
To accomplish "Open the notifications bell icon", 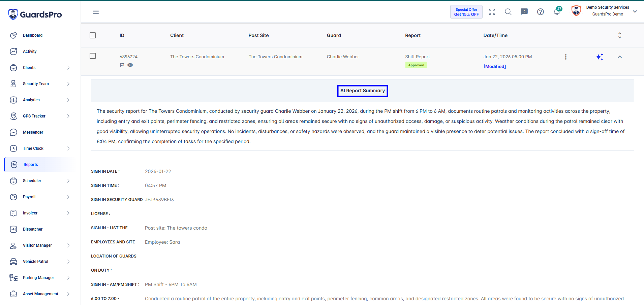I will click(557, 11).
